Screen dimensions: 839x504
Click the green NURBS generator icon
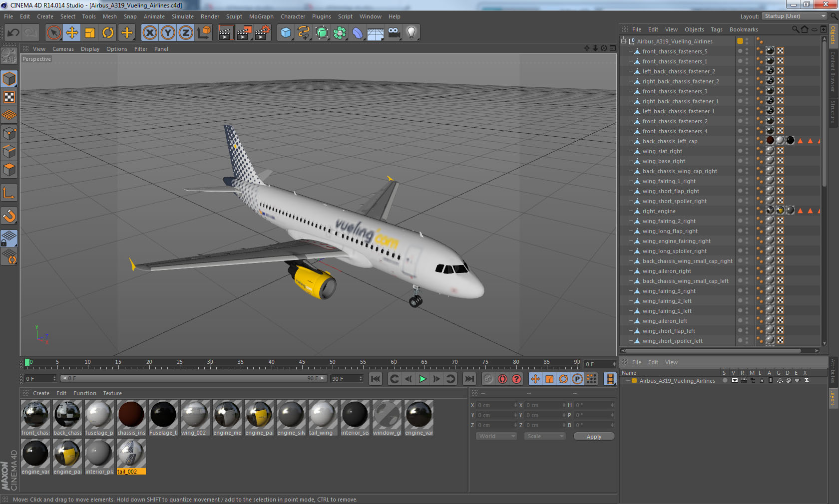pos(322,33)
